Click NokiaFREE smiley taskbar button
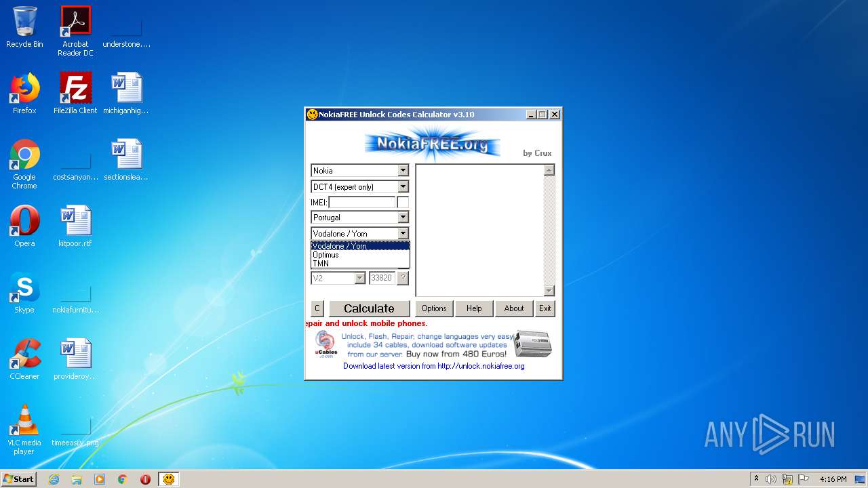This screenshot has height=488, width=868. coord(169,479)
